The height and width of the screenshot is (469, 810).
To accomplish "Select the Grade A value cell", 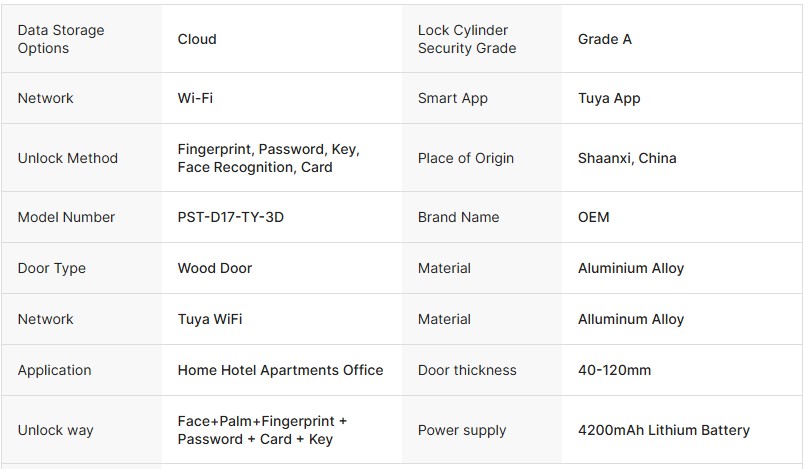I will (x=605, y=39).
